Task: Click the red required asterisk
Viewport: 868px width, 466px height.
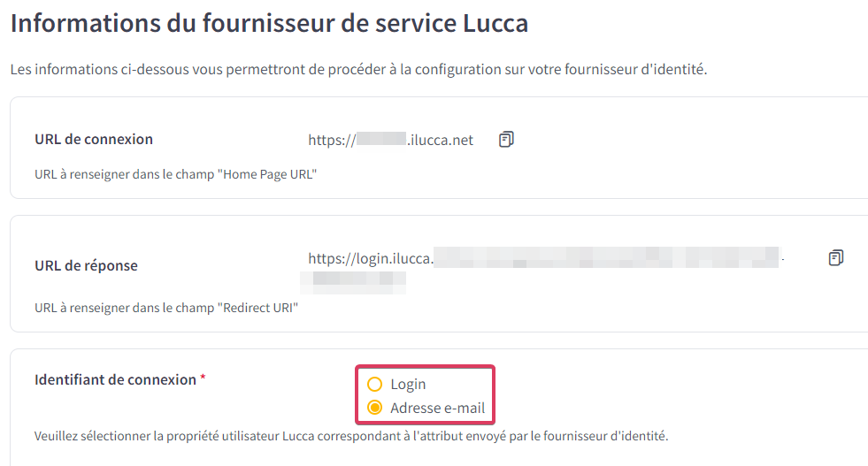Action: (x=203, y=378)
